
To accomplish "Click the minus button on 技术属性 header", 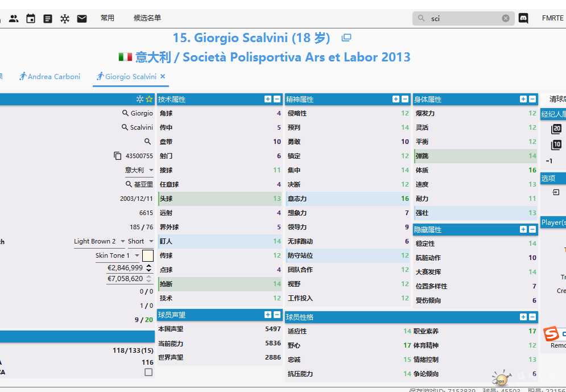I will click(x=277, y=99).
